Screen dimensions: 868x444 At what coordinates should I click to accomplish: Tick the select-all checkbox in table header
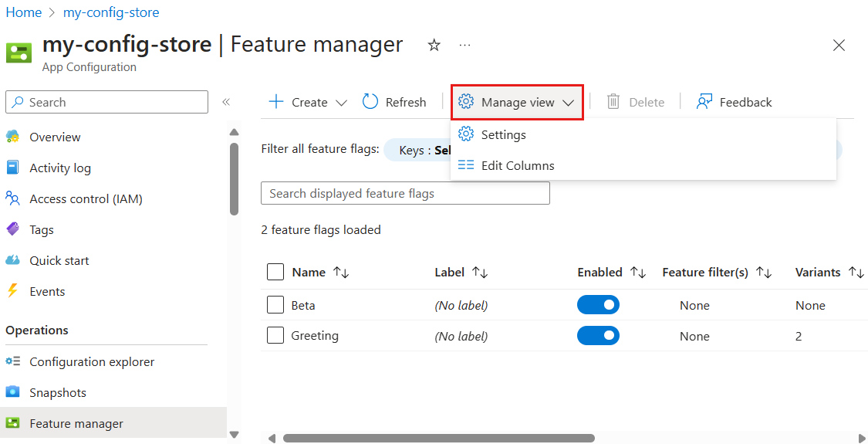coord(275,272)
